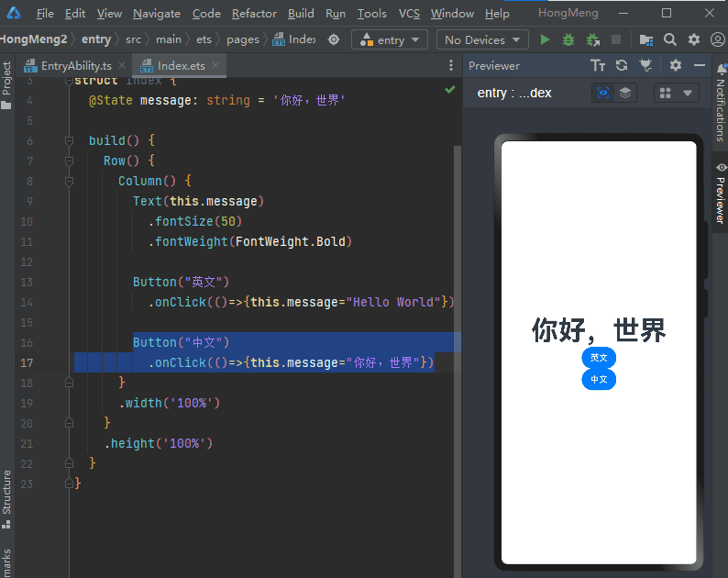
Task: Toggle the Previewer inspector eye icon
Action: point(602,93)
